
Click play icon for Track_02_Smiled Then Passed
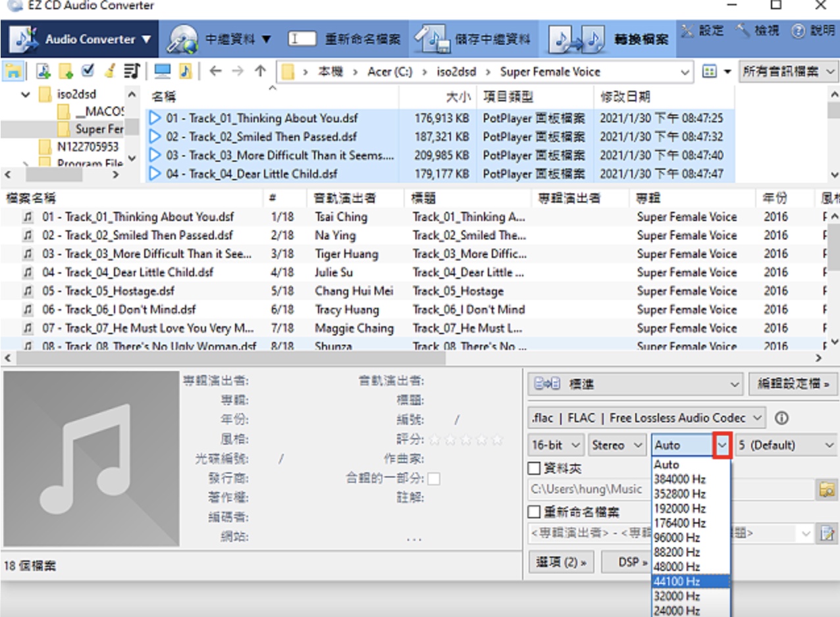click(x=155, y=137)
